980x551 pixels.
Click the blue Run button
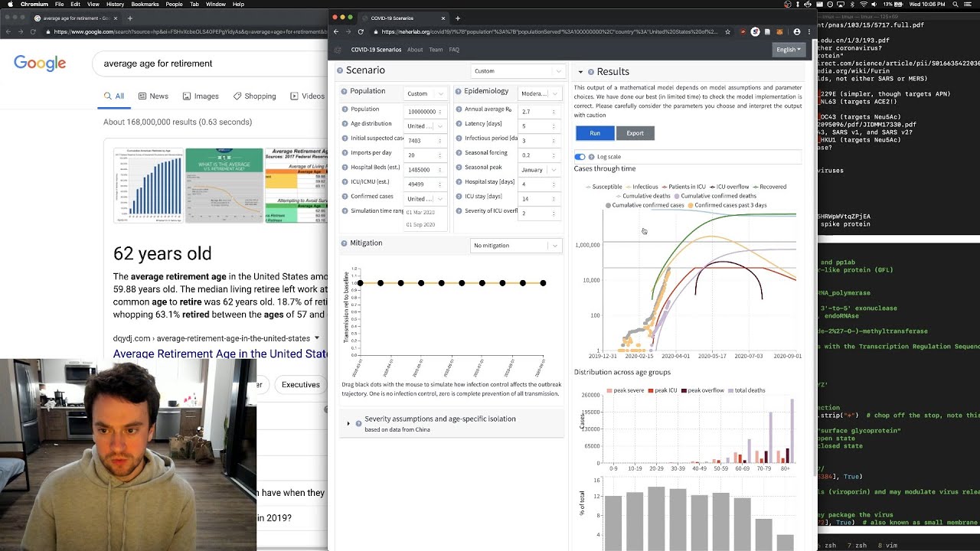tap(595, 133)
